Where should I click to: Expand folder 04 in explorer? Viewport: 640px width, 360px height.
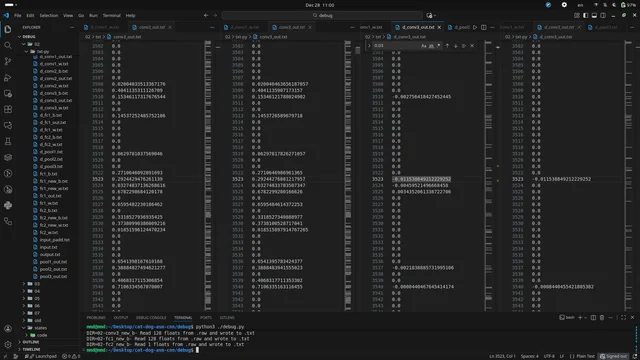click(24, 291)
